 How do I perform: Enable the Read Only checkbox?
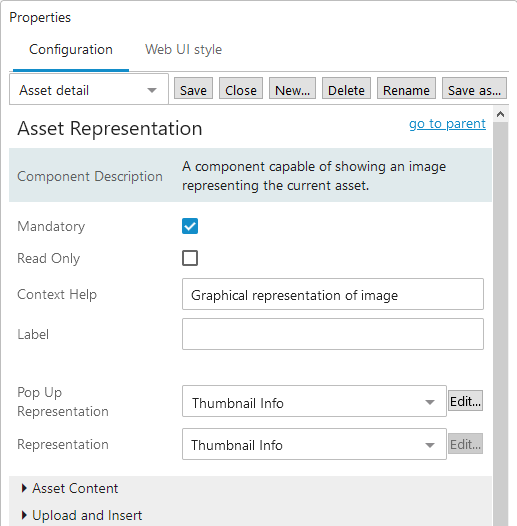[190, 258]
